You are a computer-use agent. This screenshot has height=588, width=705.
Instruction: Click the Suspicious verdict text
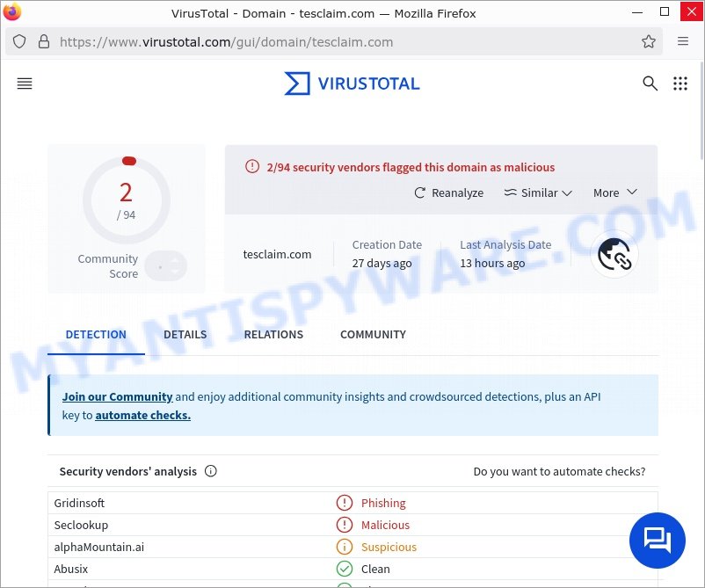(x=389, y=547)
